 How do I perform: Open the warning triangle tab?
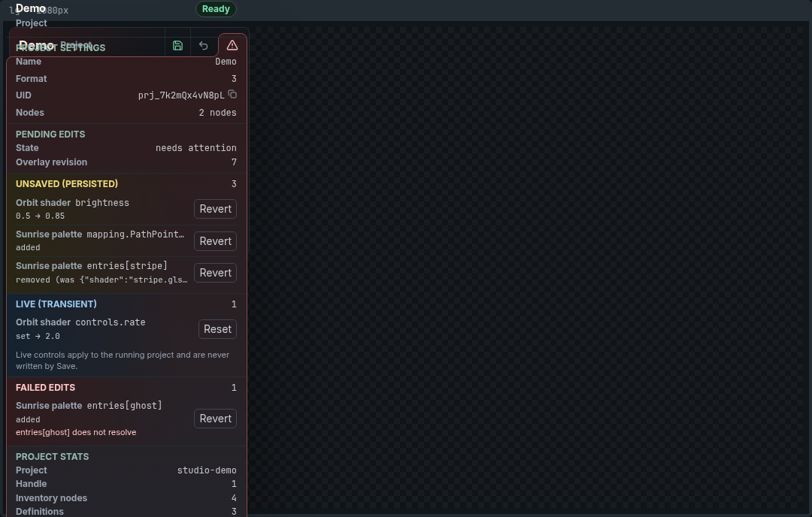232,45
